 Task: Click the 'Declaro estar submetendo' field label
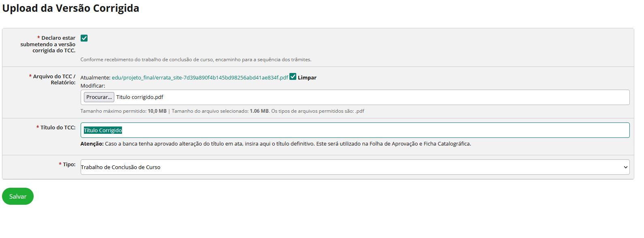pos(49,44)
